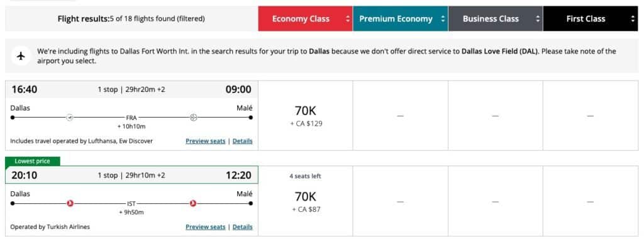This screenshot has width=644, height=239.
Task: Sort by the Premium Economy sort arrows
Action: pos(443,18)
